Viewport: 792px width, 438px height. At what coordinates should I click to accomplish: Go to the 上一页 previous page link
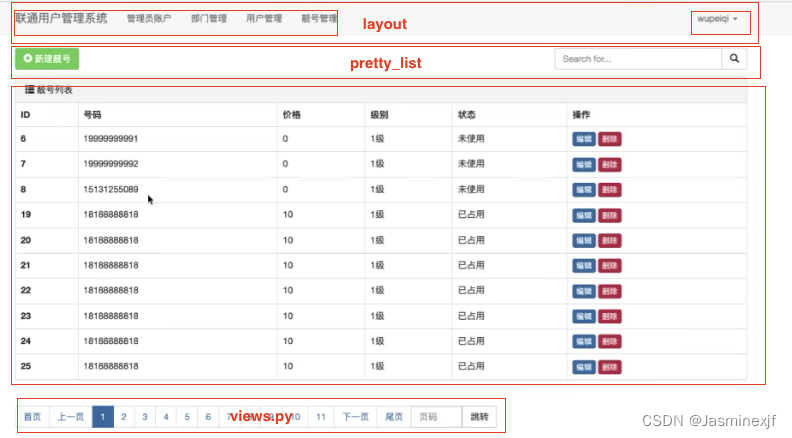(x=70, y=417)
